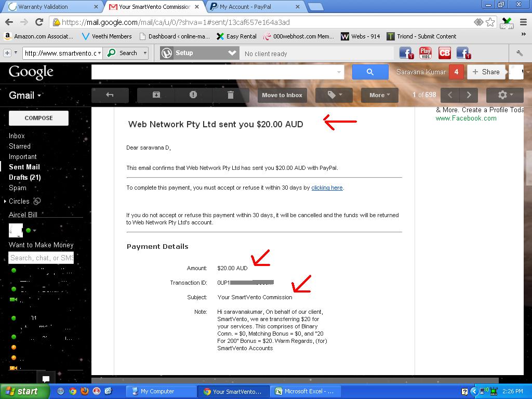Screen dimensions: 532x399
Task: Expand the Circles section
Action: click(5, 201)
